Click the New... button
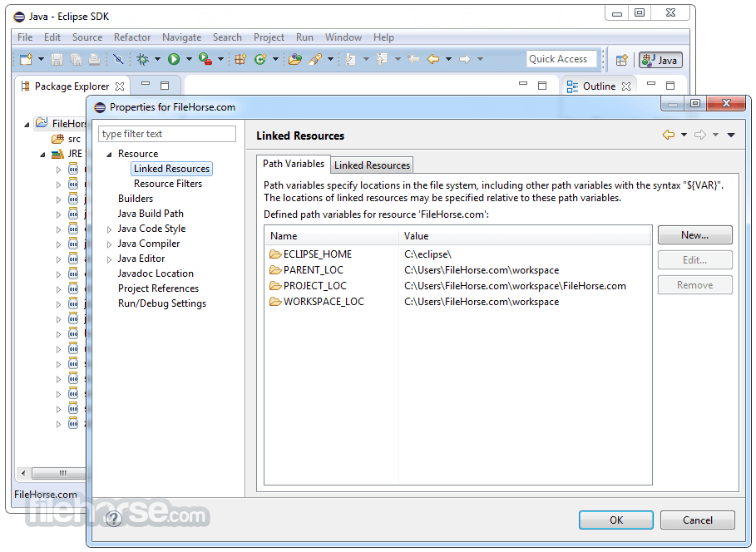The width and height of the screenshot is (756, 552). click(x=694, y=235)
